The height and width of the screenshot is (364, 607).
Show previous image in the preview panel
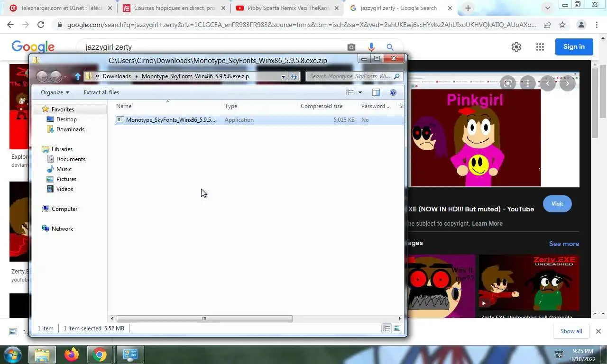548,83
